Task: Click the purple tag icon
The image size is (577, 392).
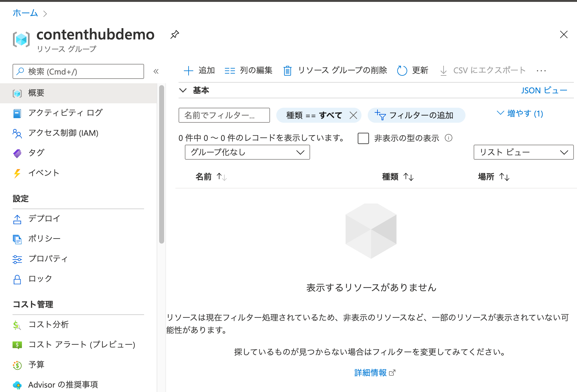Action: coord(17,153)
